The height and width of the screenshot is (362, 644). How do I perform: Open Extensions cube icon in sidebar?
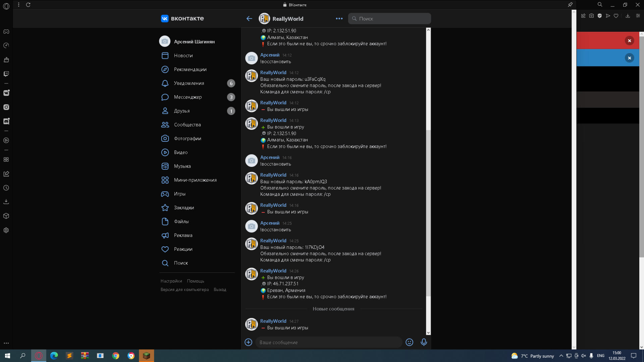click(x=6, y=216)
